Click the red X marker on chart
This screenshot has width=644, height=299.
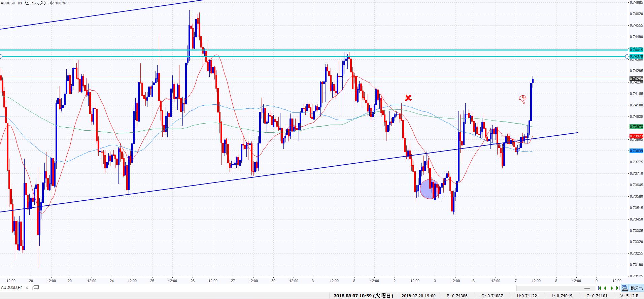[x=408, y=98]
